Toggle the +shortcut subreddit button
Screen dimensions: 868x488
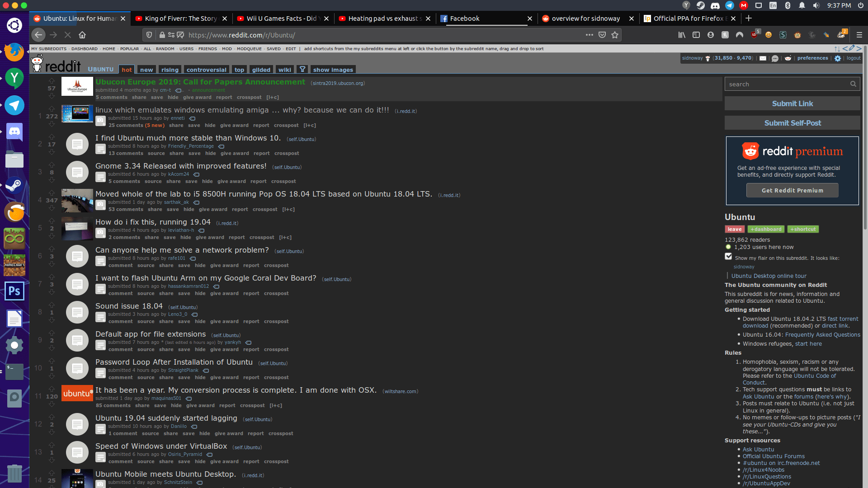click(x=803, y=229)
